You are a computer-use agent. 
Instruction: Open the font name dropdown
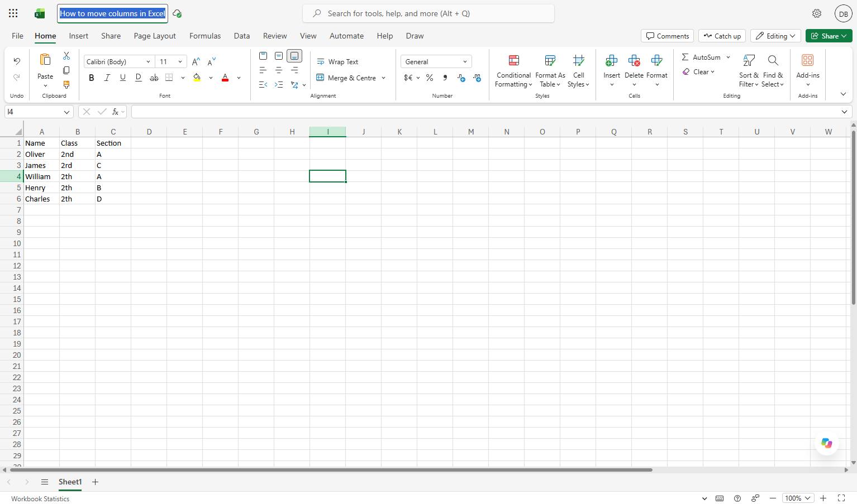pyautogui.click(x=148, y=62)
